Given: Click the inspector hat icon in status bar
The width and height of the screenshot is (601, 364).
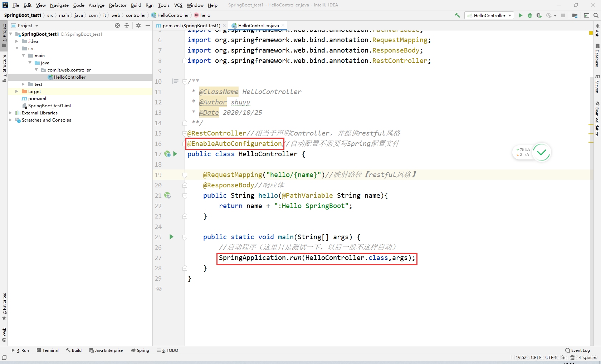Looking at the screenshot, I should pos(572,358).
